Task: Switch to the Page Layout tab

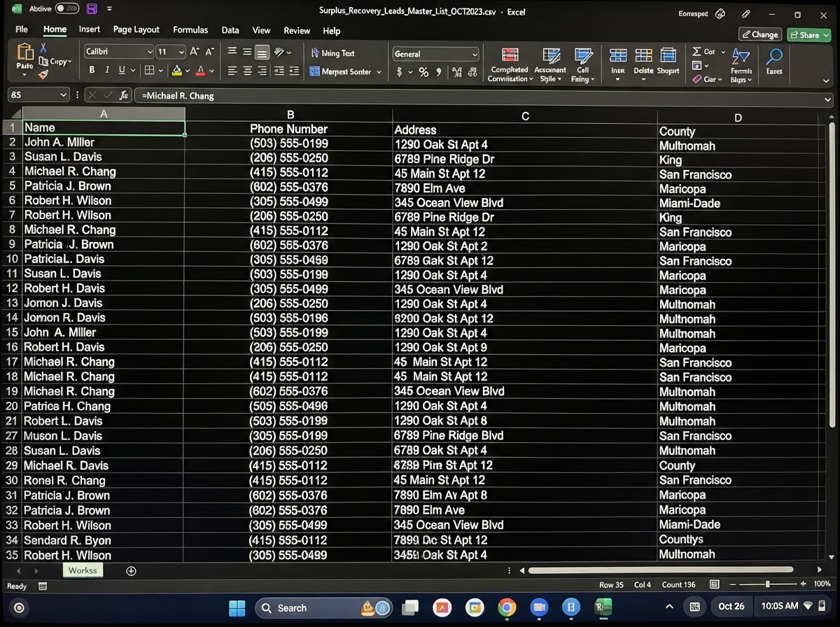Action: pos(136,29)
